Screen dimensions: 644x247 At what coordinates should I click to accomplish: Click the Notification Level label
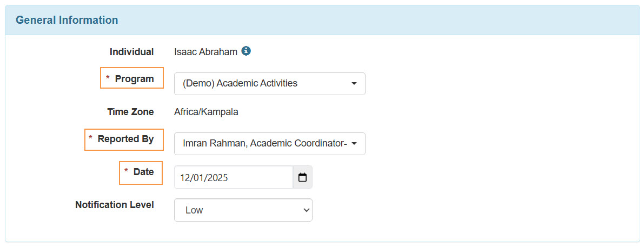point(115,205)
